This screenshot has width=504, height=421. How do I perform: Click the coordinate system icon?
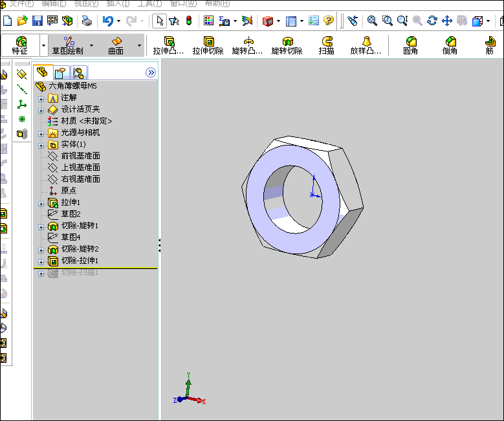click(x=21, y=104)
